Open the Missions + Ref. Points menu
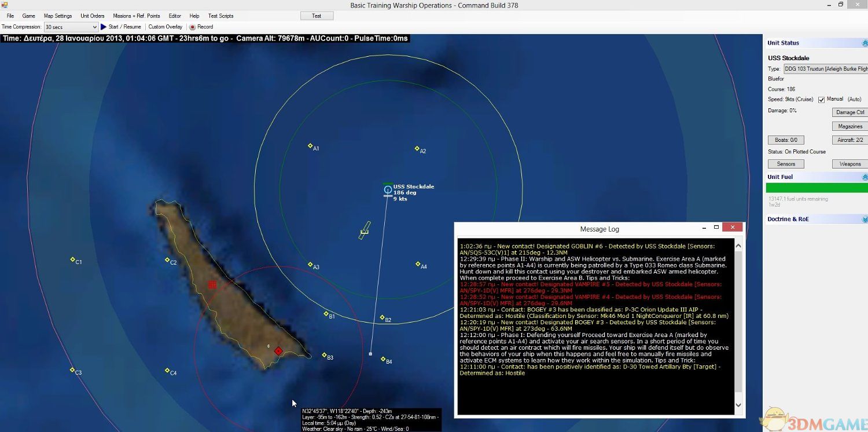The height and width of the screenshot is (432, 868). click(137, 16)
